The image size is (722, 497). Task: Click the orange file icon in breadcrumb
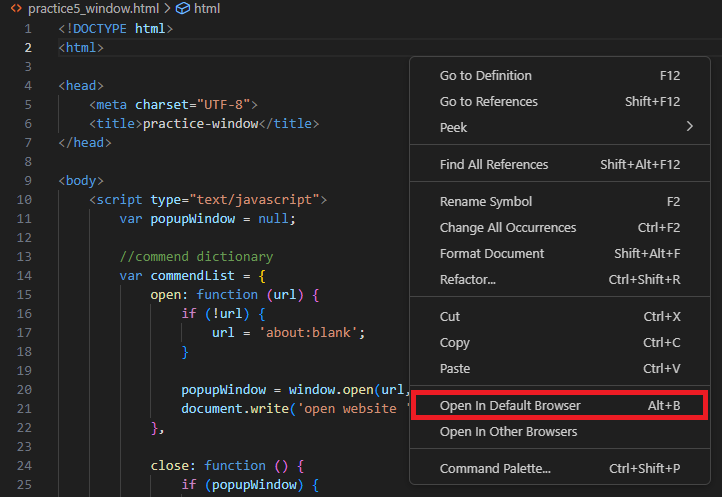pyautogui.click(x=16, y=8)
